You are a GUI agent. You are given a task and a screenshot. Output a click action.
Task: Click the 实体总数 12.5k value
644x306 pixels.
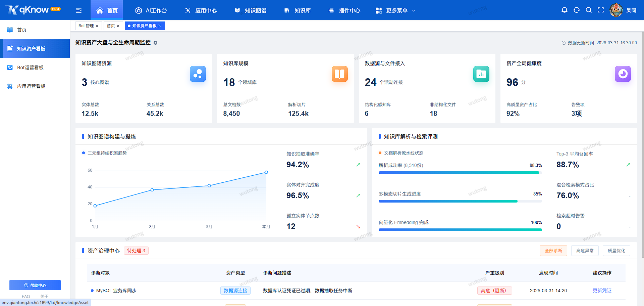(90, 114)
